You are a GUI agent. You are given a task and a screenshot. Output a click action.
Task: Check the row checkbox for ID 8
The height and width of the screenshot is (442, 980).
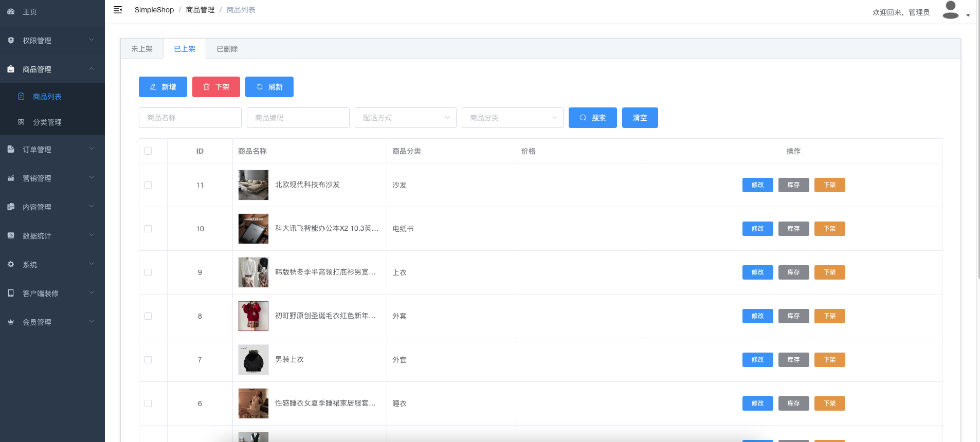(x=148, y=316)
